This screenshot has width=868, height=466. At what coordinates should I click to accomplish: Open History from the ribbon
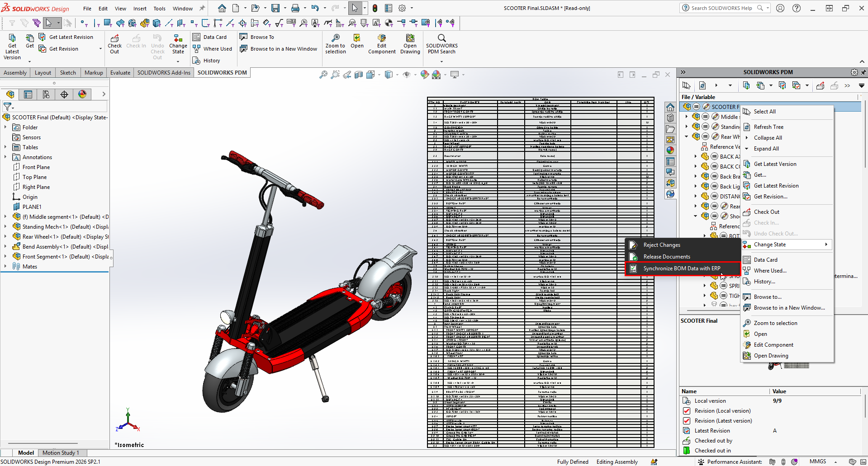[206, 61]
